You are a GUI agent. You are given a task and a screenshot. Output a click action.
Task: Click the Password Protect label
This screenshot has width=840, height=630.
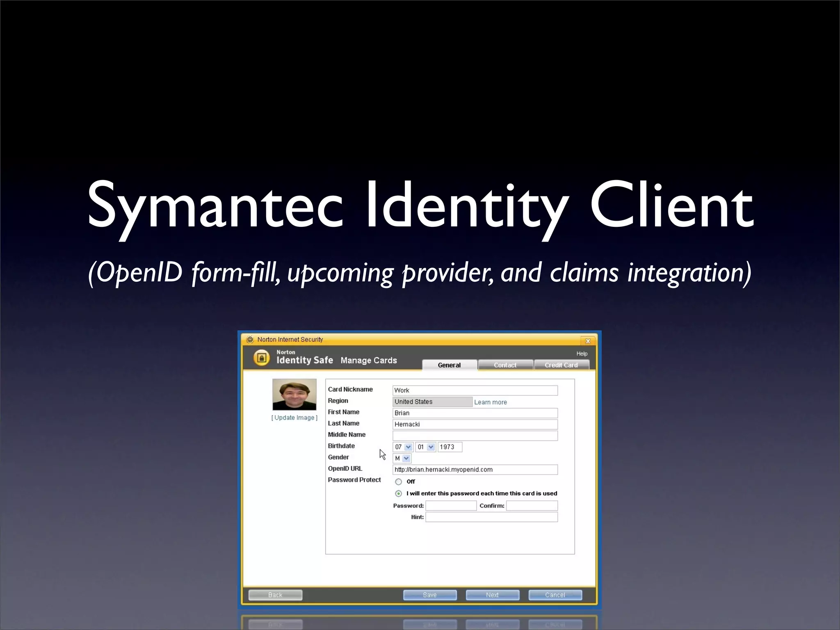[354, 480]
